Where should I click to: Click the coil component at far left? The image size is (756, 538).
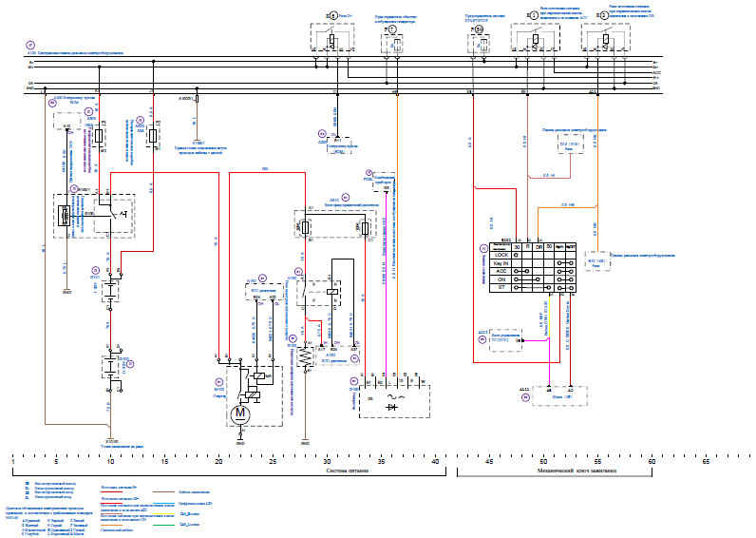pos(63,217)
